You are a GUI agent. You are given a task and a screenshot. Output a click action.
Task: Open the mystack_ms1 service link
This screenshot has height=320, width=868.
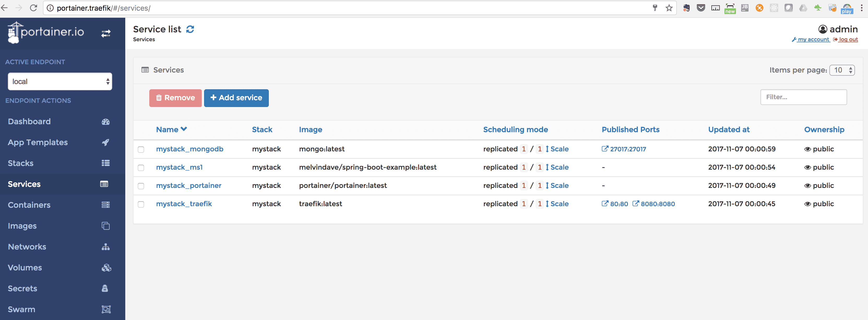tap(179, 167)
